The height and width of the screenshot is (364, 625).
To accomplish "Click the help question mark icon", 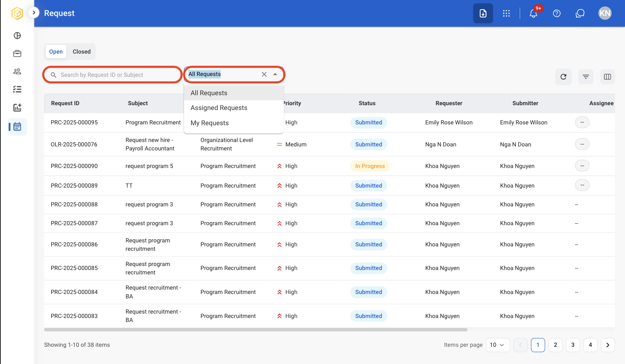I will (557, 13).
